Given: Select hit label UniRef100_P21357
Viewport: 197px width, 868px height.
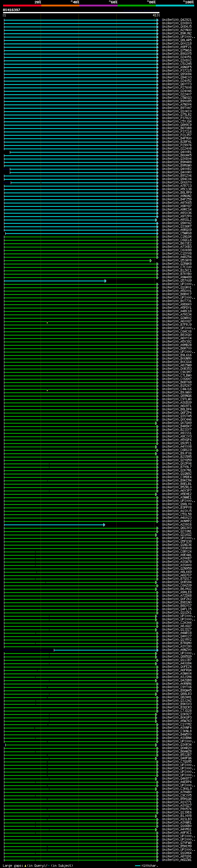Looking at the screenshot, I should tap(177, 135).
